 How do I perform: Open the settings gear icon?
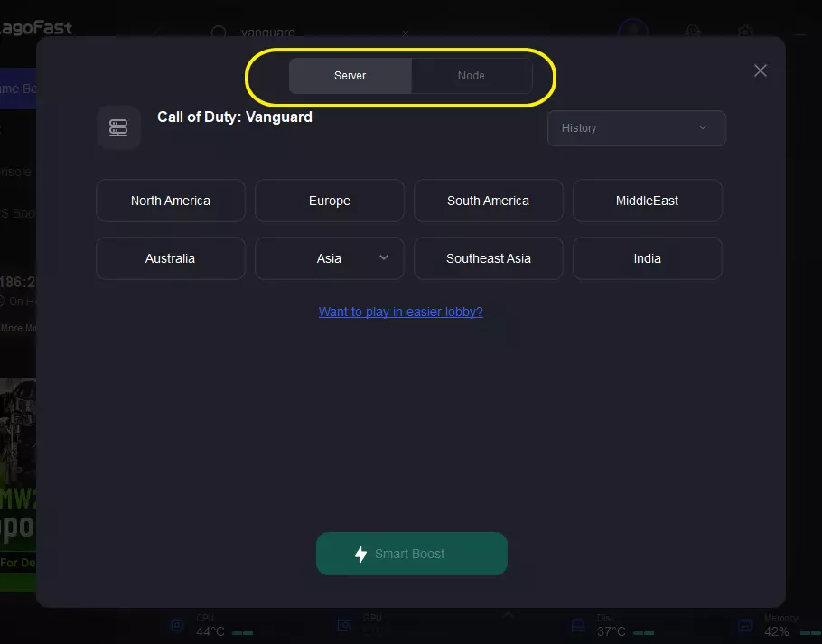click(745, 32)
